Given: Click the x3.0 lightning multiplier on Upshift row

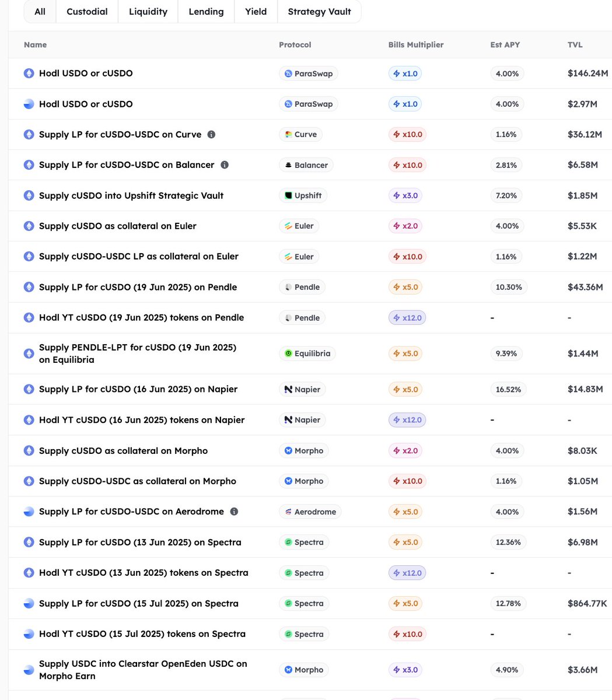Looking at the screenshot, I should [406, 195].
